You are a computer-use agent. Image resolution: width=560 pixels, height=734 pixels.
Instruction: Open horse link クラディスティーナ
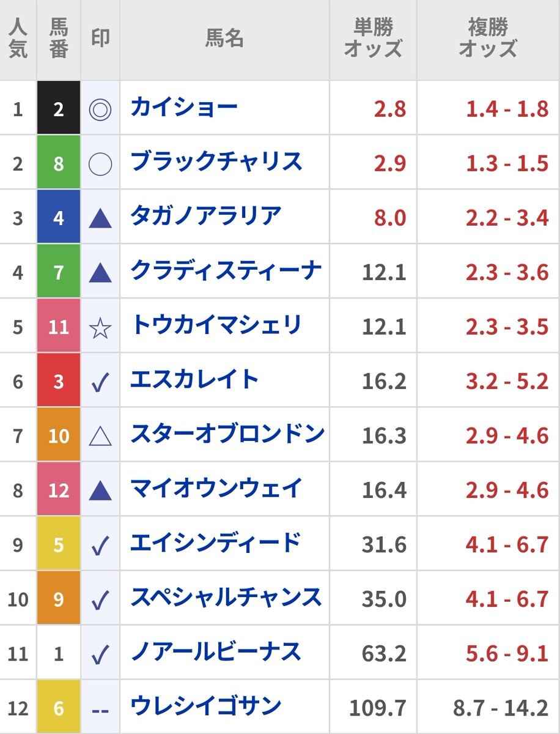(226, 270)
